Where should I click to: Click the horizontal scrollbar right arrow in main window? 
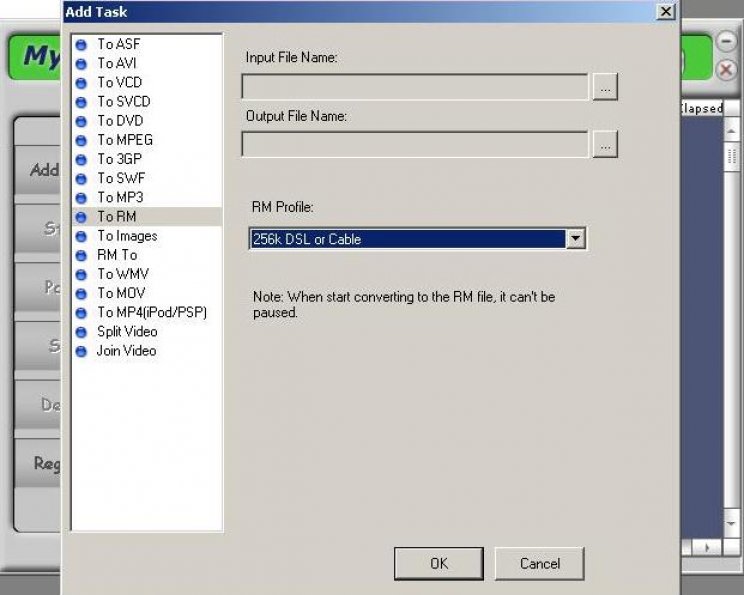click(x=707, y=547)
